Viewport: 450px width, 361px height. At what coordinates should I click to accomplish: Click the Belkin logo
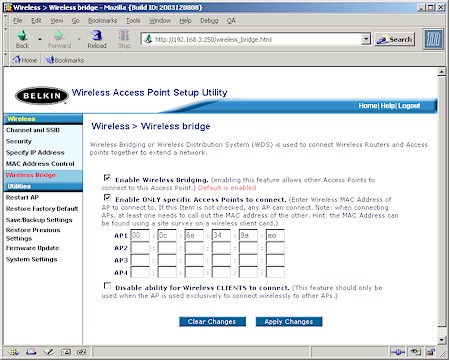[x=42, y=96]
